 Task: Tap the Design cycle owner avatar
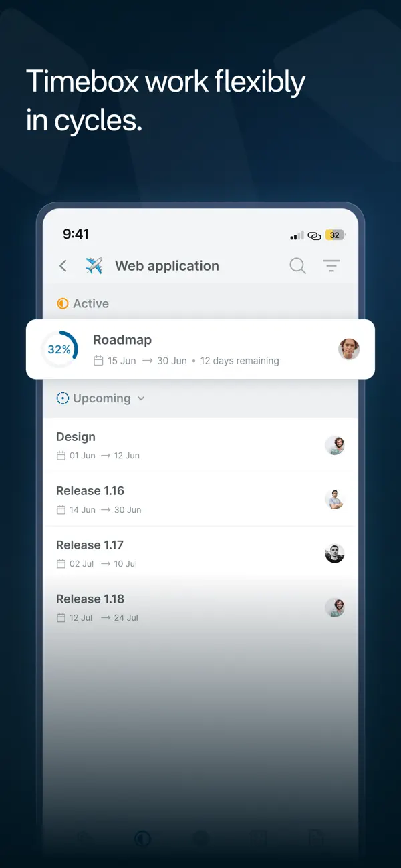[x=335, y=445]
